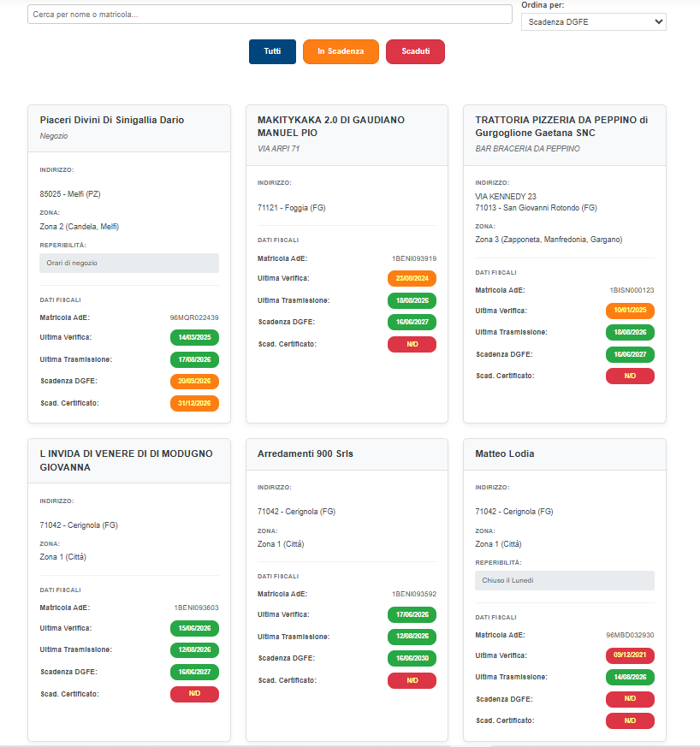This screenshot has width=700, height=747.
Task: Click orange 23/08/2024 verifica badge on MAKITYKAKA
Action: click(412, 278)
